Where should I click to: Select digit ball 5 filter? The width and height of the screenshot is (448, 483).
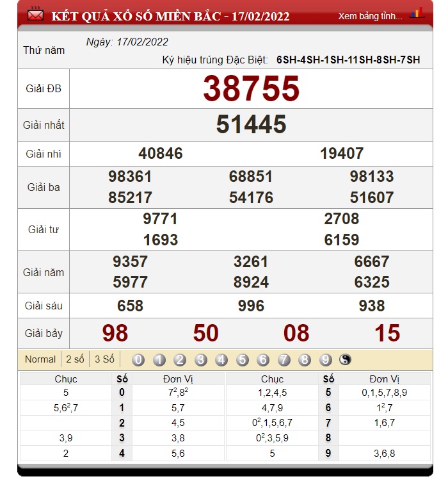pos(242,359)
